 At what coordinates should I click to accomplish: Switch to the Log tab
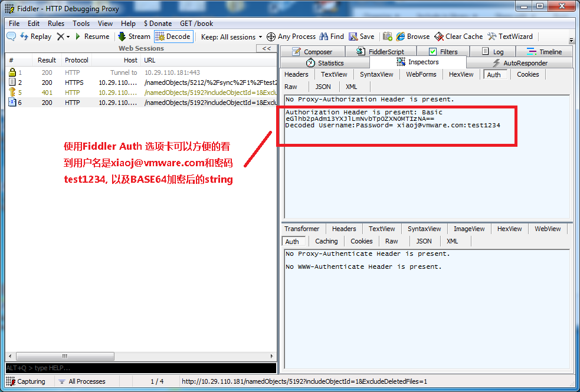pyautogui.click(x=492, y=52)
